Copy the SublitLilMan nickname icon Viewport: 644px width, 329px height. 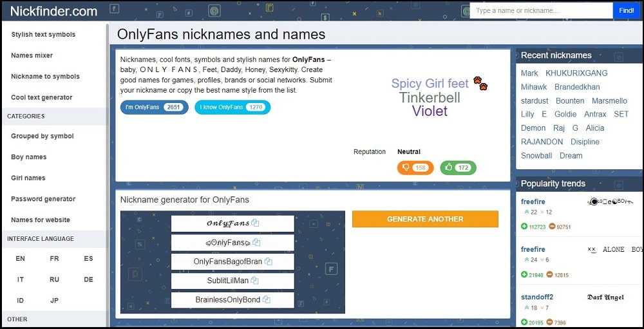coord(254,281)
